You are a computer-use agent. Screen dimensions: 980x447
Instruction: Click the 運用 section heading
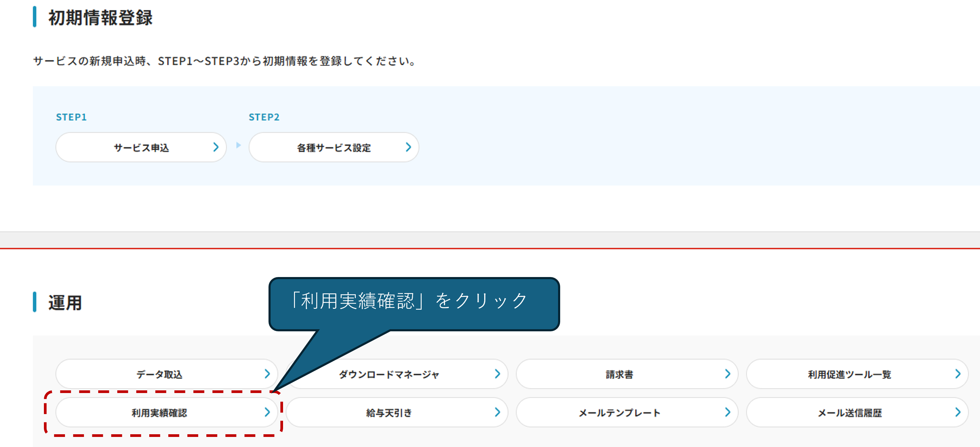(x=65, y=303)
